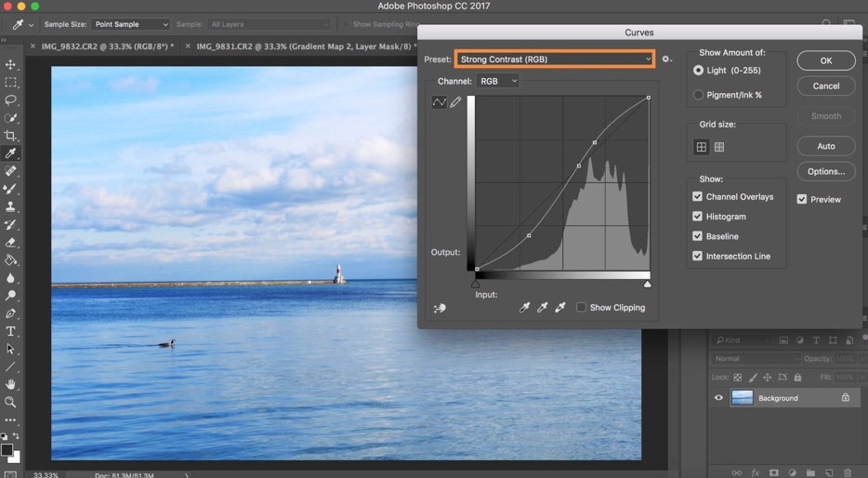Click the Background layer thumbnail

coord(742,398)
